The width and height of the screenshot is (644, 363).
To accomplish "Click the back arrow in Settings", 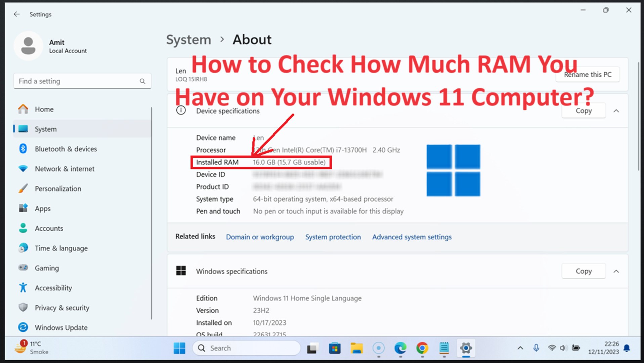I will pyautogui.click(x=16, y=14).
